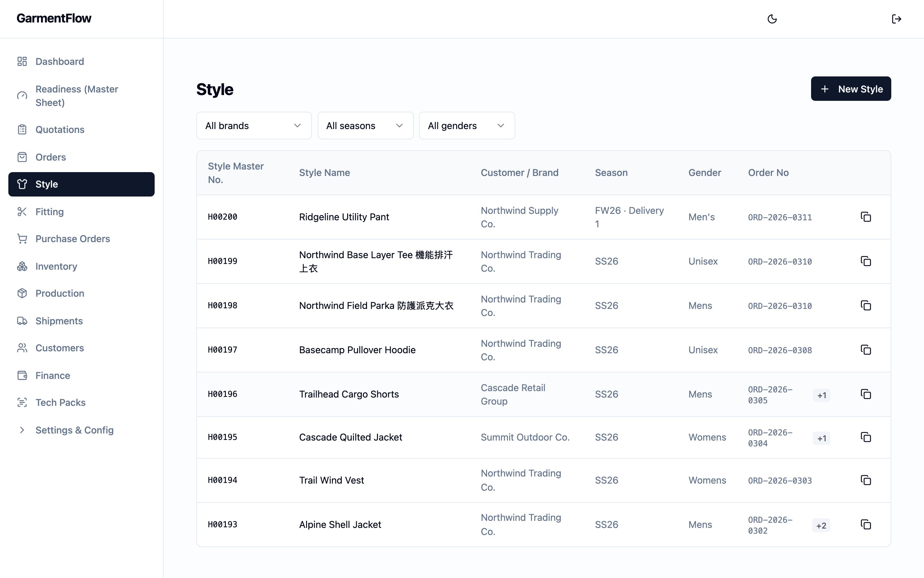Click the Men's gender cell for H00200
Image resolution: width=924 pixels, height=578 pixels.
click(701, 217)
